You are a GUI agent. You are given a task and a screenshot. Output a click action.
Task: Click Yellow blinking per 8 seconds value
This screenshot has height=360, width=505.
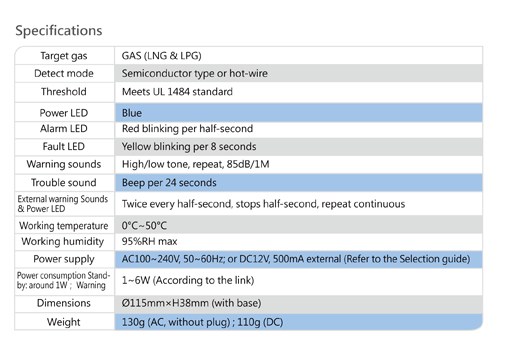(189, 147)
